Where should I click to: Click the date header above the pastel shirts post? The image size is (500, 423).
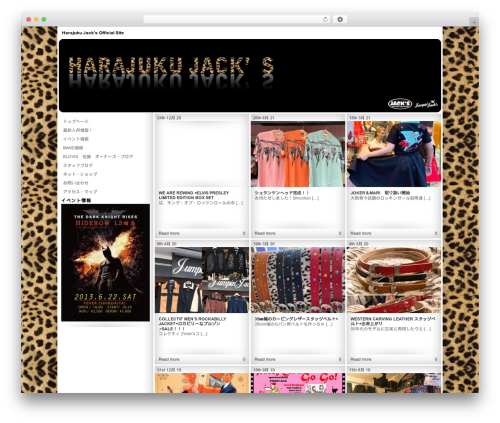click(x=264, y=118)
